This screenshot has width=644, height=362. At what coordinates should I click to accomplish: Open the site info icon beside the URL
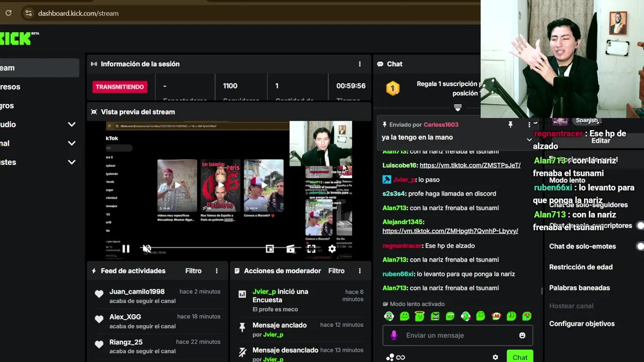click(x=28, y=13)
